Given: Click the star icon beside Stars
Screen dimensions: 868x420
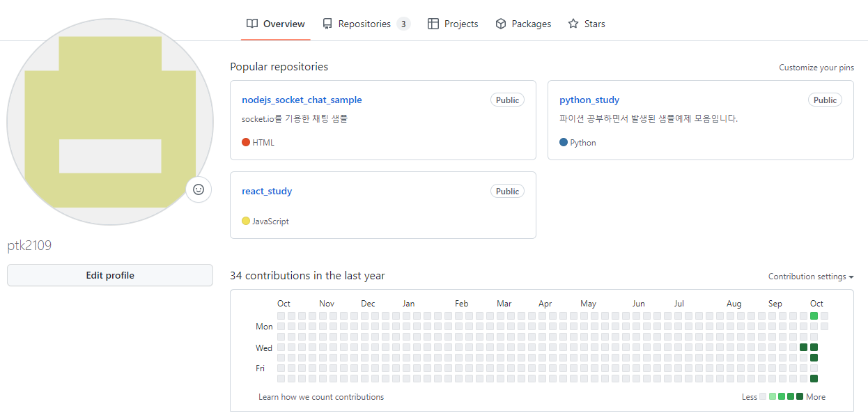Looking at the screenshot, I should point(573,24).
